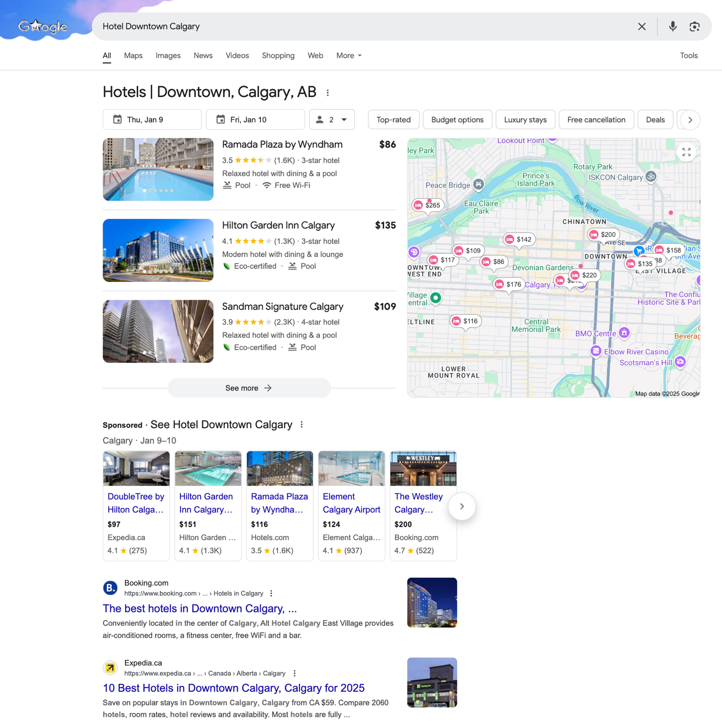Image resolution: width=722 pixels, height=728 pixels.
Task: Open the sponsored section three-dot menu
Action: pyautogui.click(x=301, y=424)
